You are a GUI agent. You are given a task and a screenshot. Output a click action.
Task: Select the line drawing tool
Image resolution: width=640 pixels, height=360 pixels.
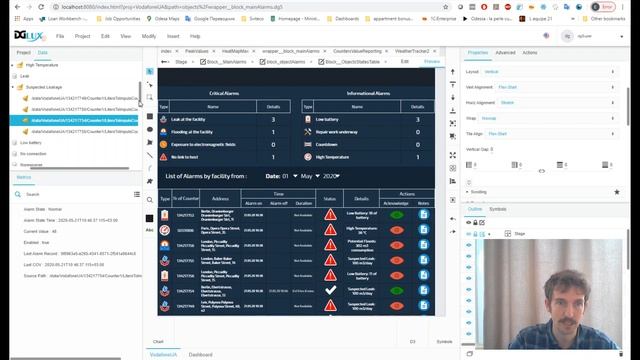(x=150, y=155)
